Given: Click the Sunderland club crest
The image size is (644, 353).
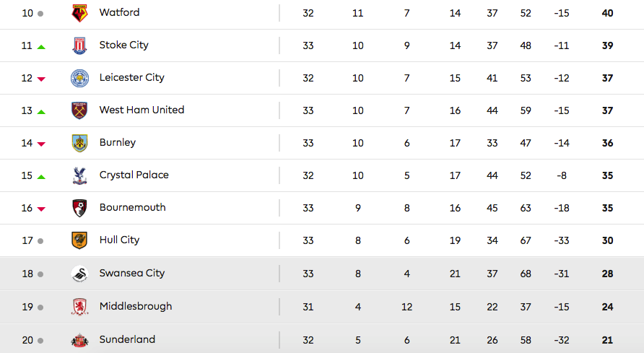Looking at the screenshot, I should (x=79, y=340).
